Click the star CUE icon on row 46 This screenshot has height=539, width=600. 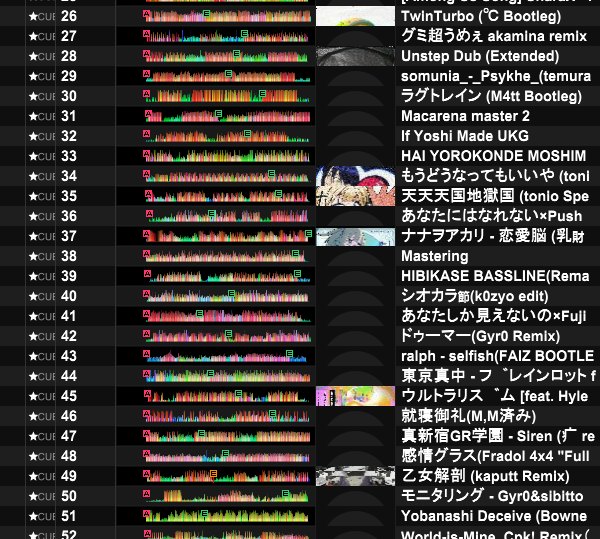point(42,416)
